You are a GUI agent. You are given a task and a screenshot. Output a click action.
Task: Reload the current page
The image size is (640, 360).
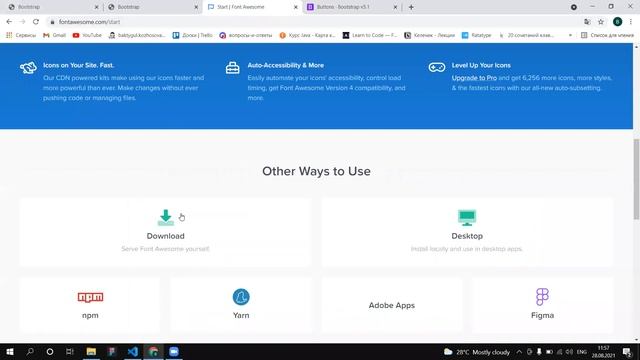pyautogui.click(x=36, y=22)
